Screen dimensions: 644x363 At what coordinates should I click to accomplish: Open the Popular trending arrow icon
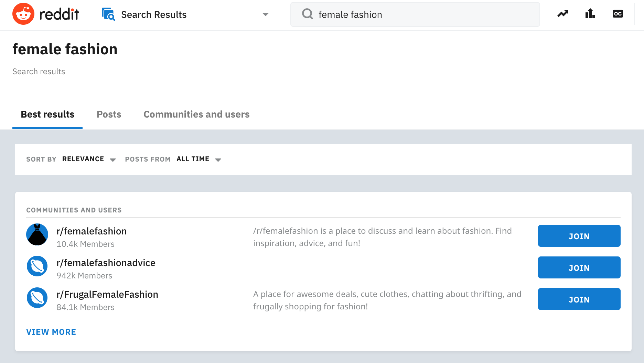[563, 14]
